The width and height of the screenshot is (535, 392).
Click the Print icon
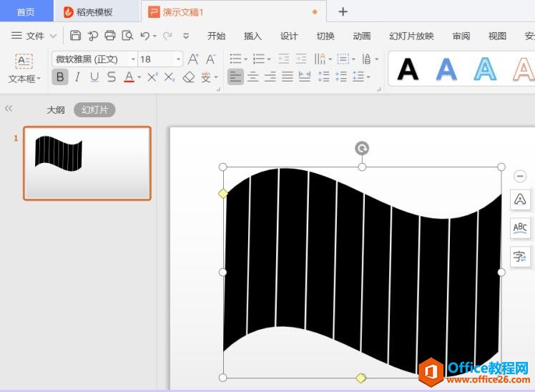[x=110, y=36]
